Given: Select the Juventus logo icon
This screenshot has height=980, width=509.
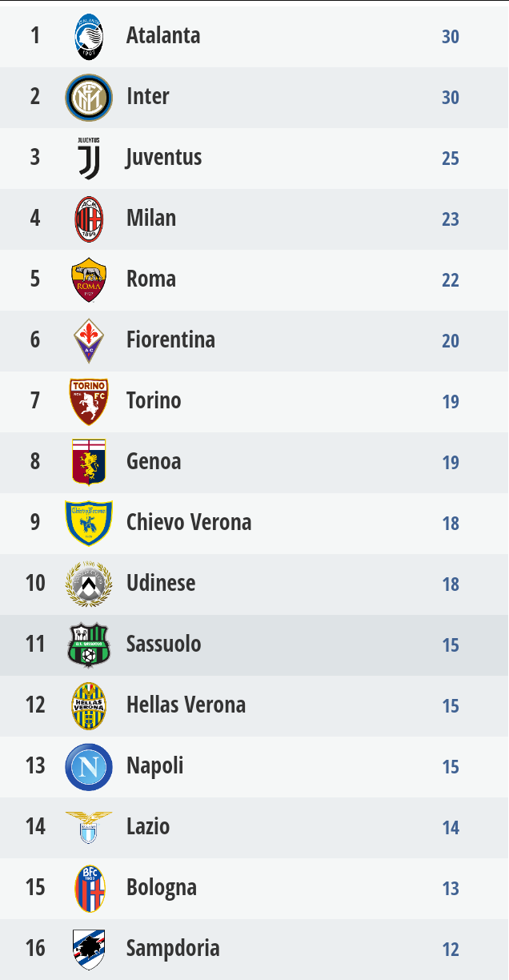Looking at the screenshot, I should (89, 158).
